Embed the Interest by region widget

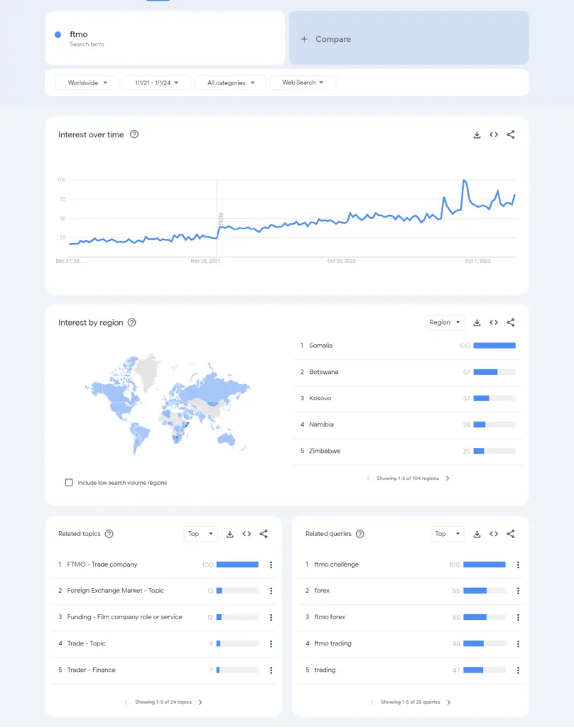(x=494, y=322)
